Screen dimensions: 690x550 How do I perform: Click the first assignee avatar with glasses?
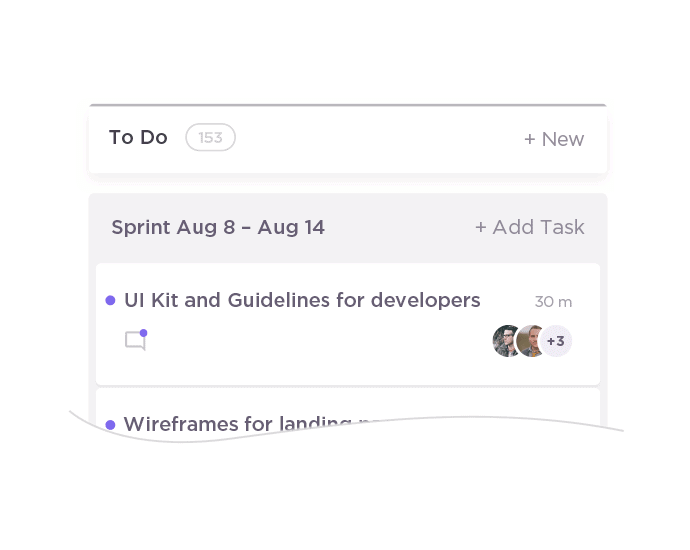tap(507, 341)
